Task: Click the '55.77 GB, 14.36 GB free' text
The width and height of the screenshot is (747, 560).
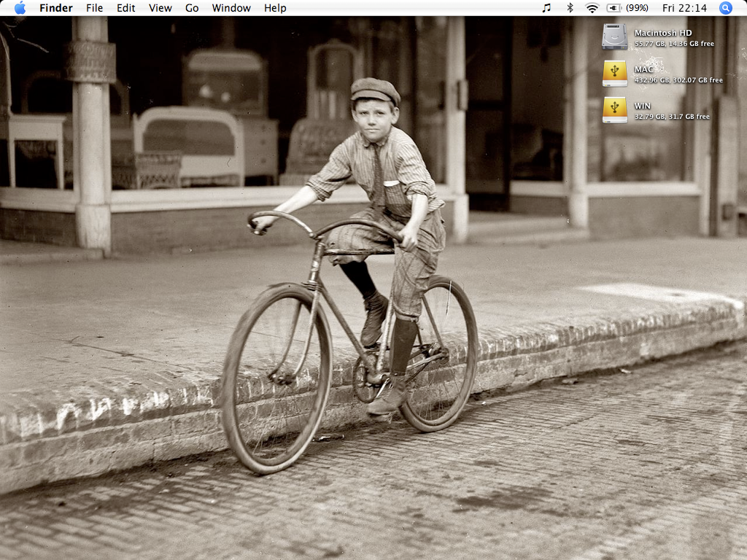Action: click(x=674, y=44)
